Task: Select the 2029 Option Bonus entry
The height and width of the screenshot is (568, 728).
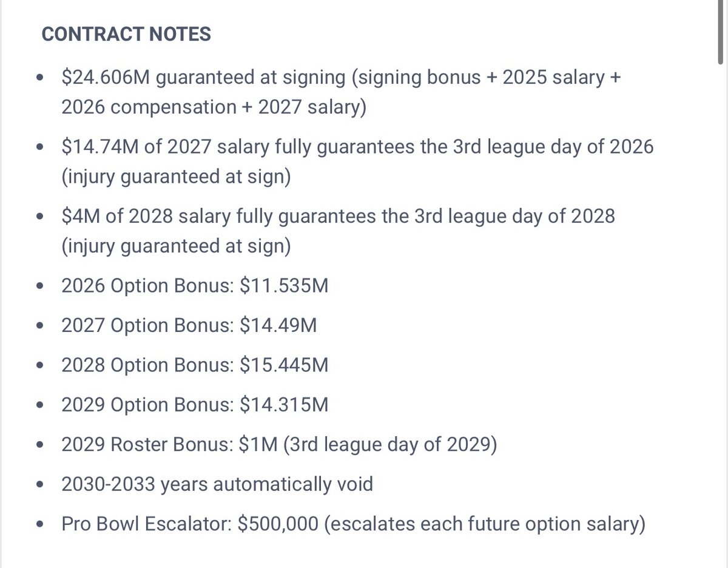Action: click(194, 405)
